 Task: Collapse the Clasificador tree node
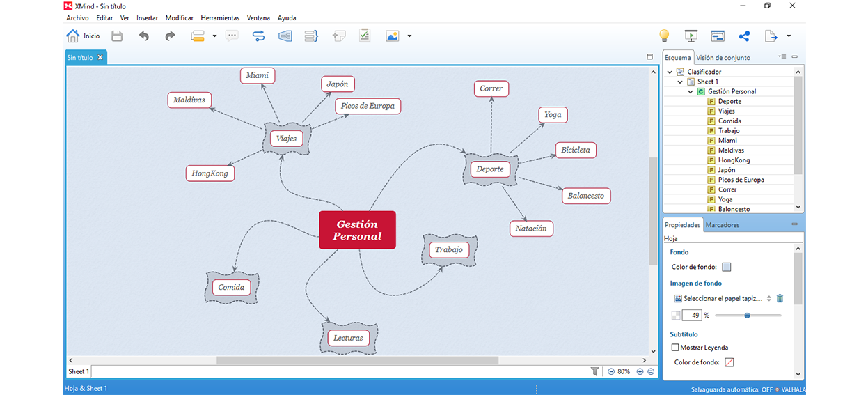tap(670, 72)
